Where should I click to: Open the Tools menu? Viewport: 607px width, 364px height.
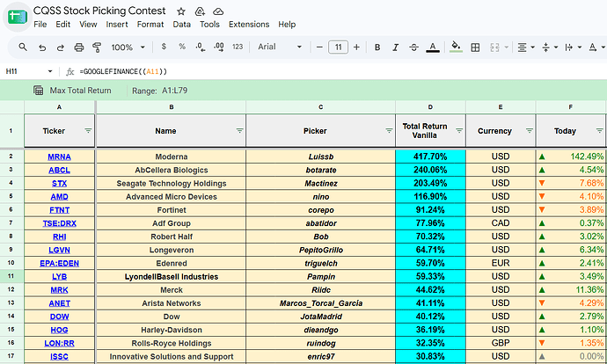(x=209, y=25)
